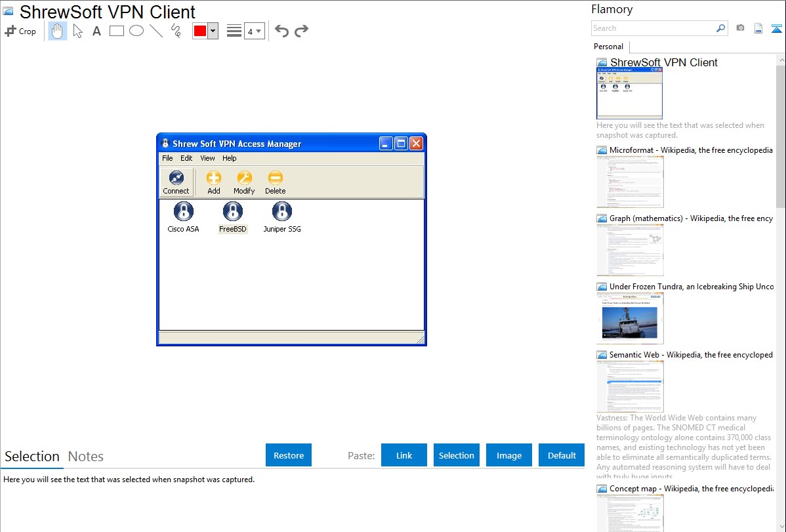Click the Delete connection icon

(x=275, y=182)
